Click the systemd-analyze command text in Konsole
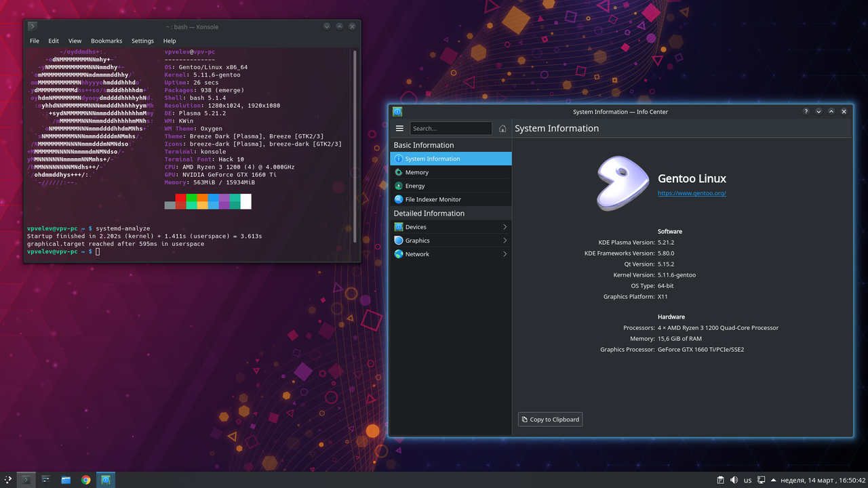 (x=123, y=228)
